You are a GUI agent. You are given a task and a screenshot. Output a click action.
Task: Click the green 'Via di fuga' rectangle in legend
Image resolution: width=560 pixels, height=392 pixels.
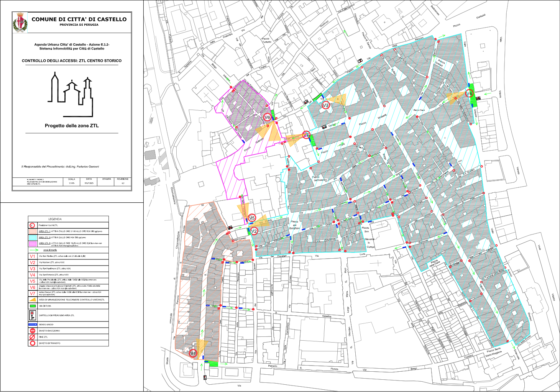33,306
